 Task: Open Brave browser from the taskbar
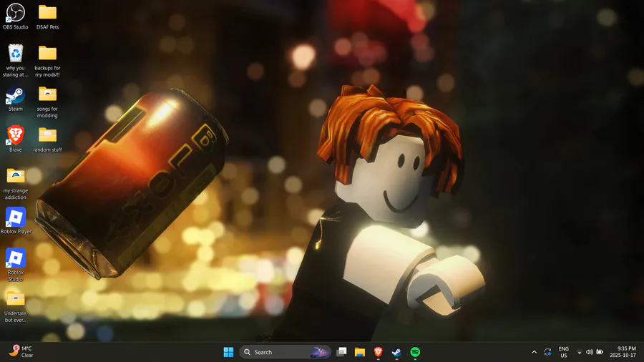[379, 352]
